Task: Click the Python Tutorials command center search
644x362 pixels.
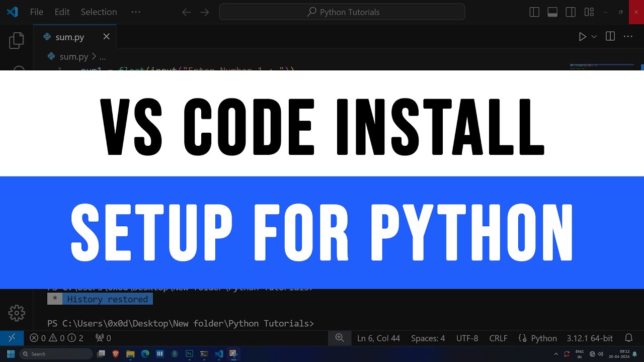Action: (x=342, y=12)
